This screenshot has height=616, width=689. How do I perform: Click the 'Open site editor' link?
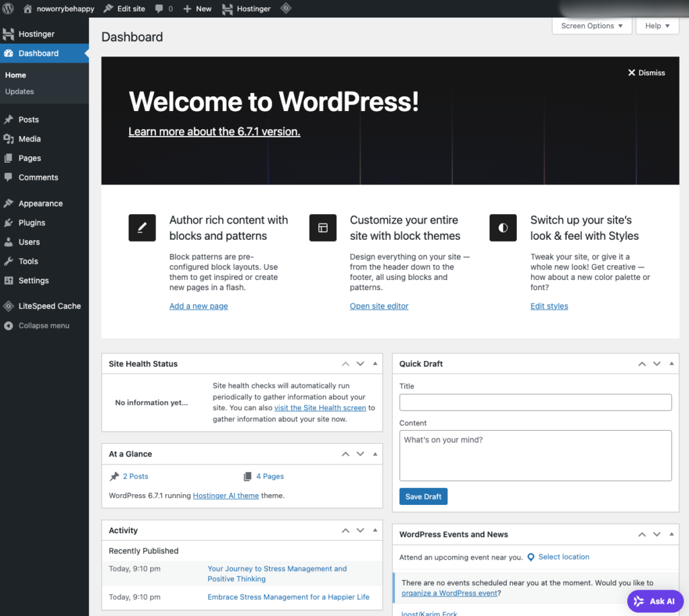tap(379, 306)
